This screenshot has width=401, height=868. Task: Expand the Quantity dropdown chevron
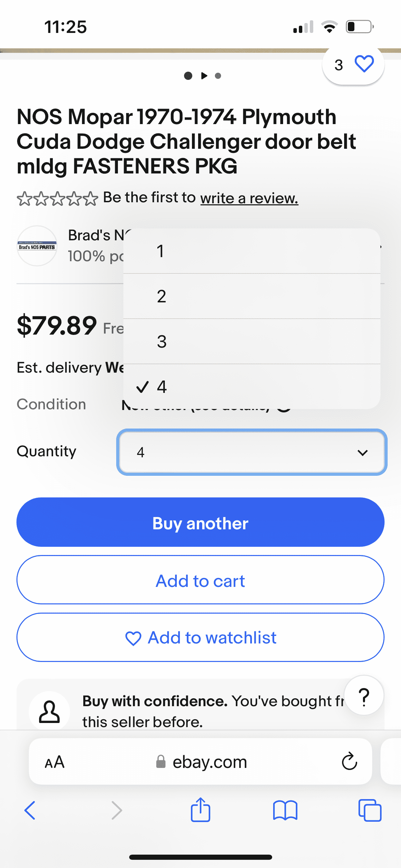pyautogui.click(x=363, y=453)
